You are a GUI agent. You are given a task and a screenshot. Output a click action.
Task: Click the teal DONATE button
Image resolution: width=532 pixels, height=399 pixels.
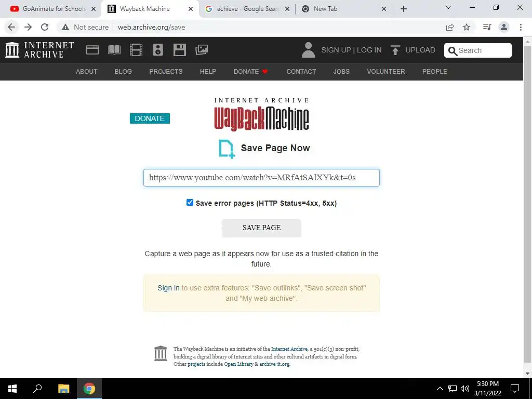[150, 118]
